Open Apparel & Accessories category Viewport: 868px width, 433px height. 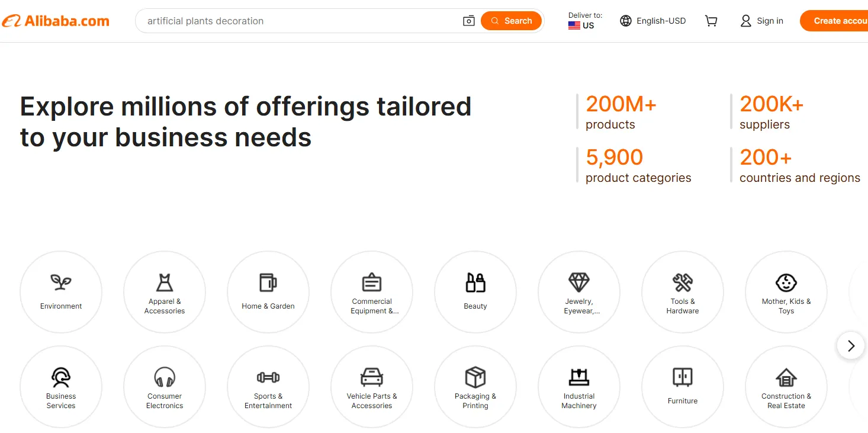click(x=165, y=291)
